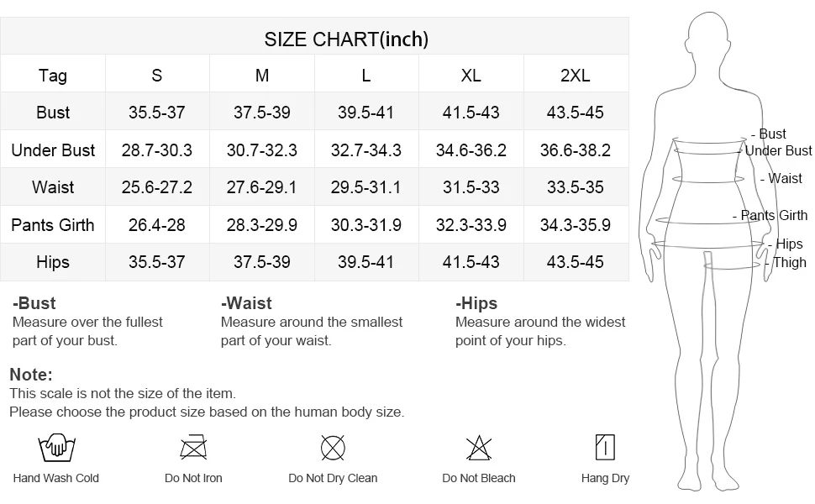Click the Under Bust label on figure

pos(776,151)
